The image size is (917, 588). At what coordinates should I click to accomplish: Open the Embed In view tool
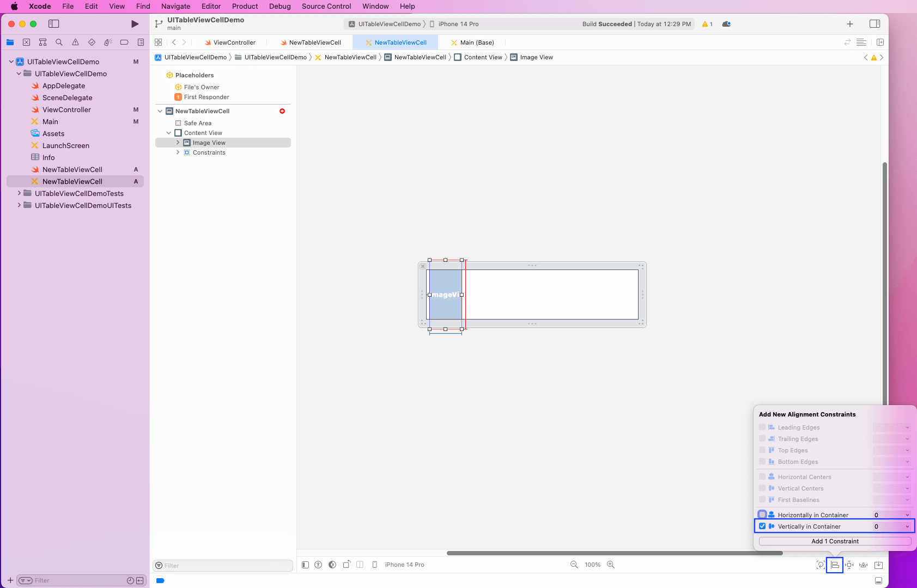[878, 565]
